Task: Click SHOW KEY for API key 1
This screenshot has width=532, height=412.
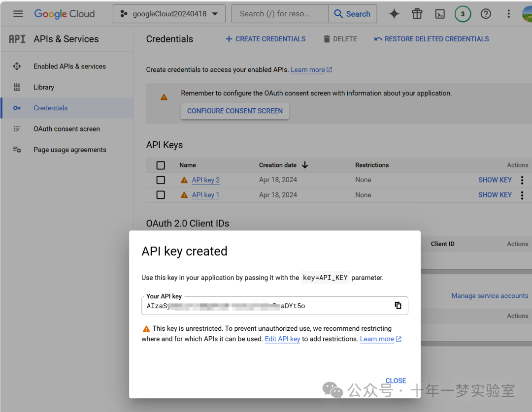Action: (x=495, y=195)
